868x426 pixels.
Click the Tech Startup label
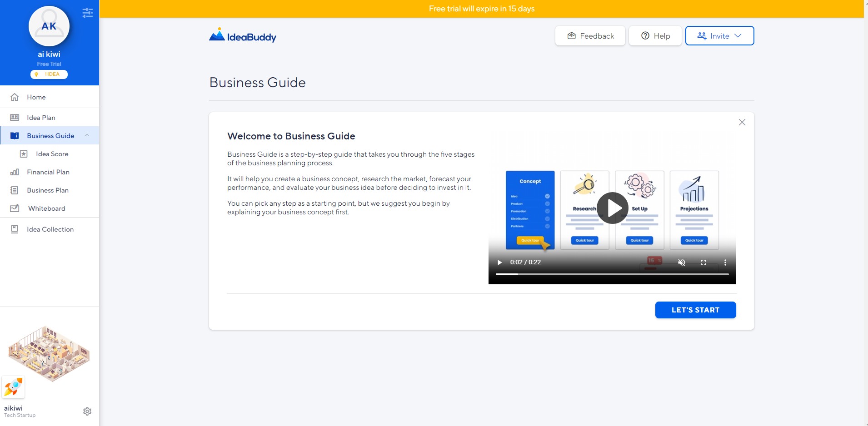tap(20, 415)
